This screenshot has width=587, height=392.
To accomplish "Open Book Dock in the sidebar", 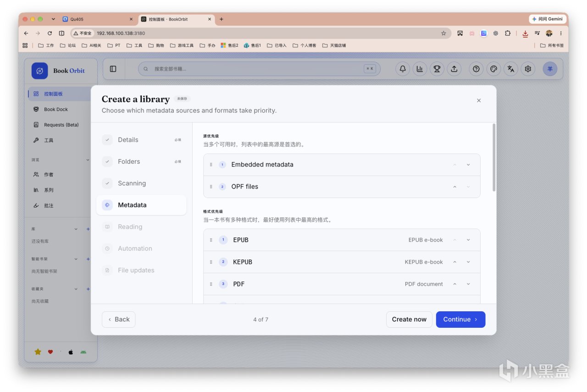I will (x=59, y=110).
